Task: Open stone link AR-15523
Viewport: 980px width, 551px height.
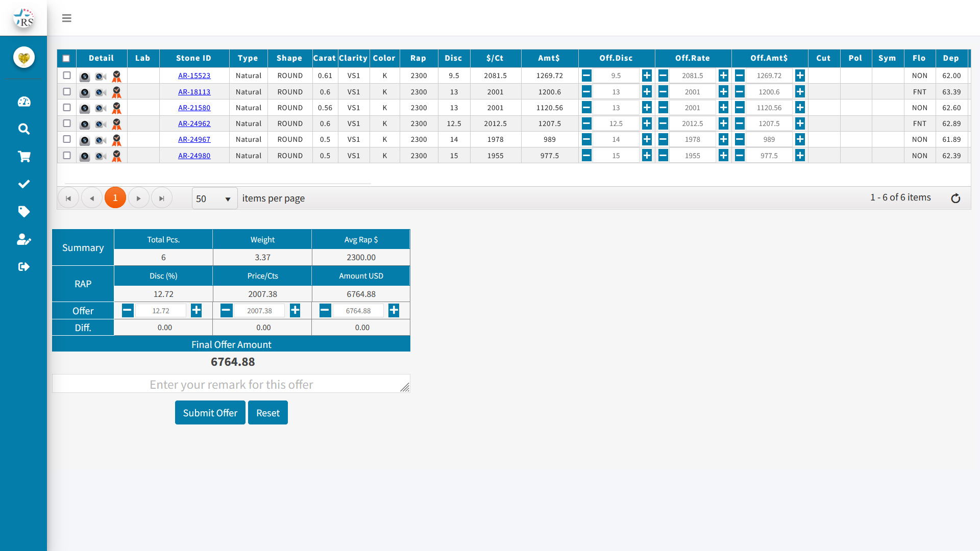Action: tap(194, 76)
